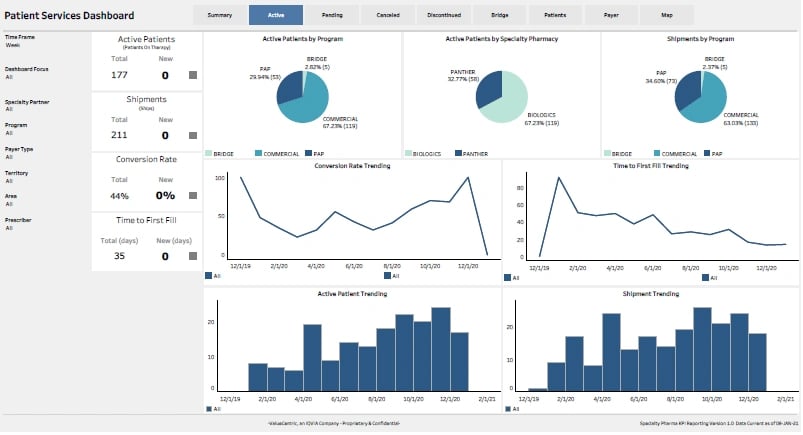803x435 pixels.
Task: Open the Map view
Action: (x=667, y=15)
